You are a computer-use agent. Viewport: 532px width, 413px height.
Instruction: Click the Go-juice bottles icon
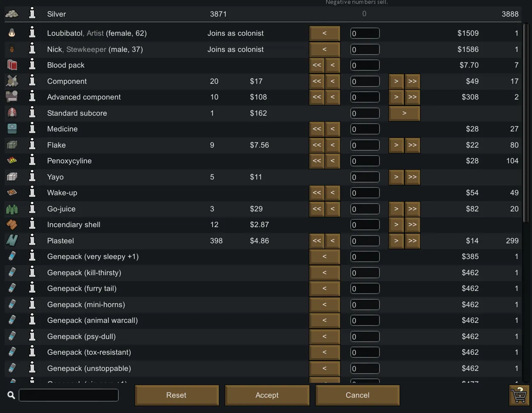pos(12,209)
